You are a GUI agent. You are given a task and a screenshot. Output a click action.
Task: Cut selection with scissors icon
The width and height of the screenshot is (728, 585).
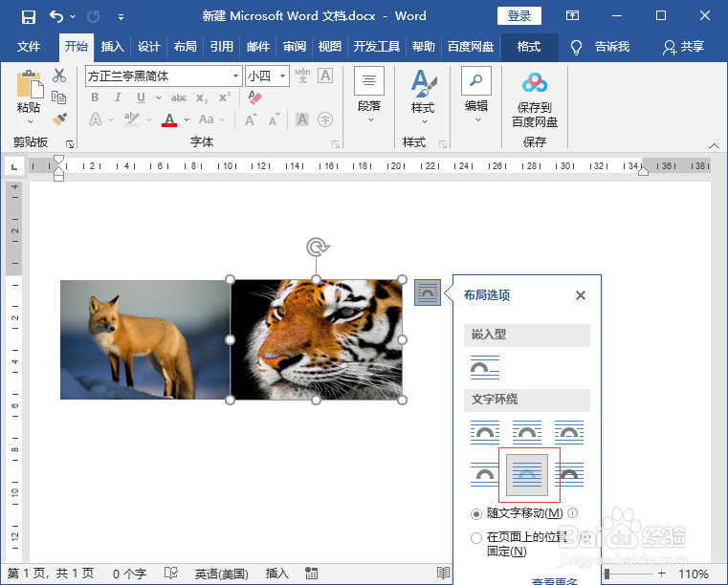(x=59, y=76)
